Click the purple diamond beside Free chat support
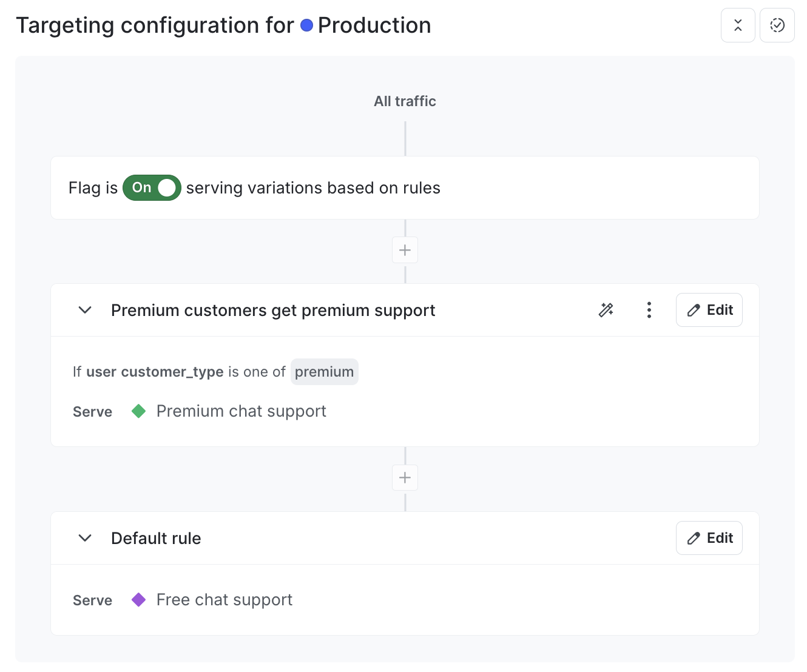 click(138, 599)
